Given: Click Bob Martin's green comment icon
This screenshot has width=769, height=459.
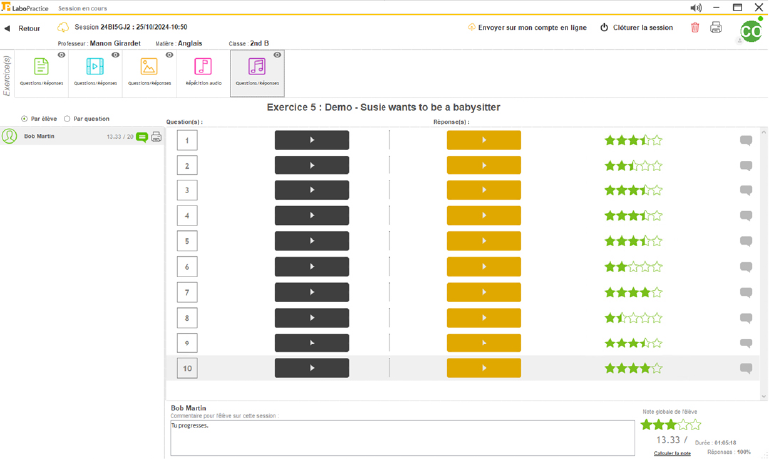Looking at the screenshot, I should pos(142,137).
